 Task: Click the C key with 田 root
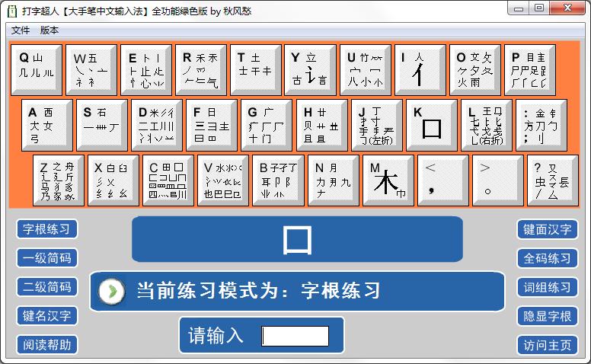point(168,180)
